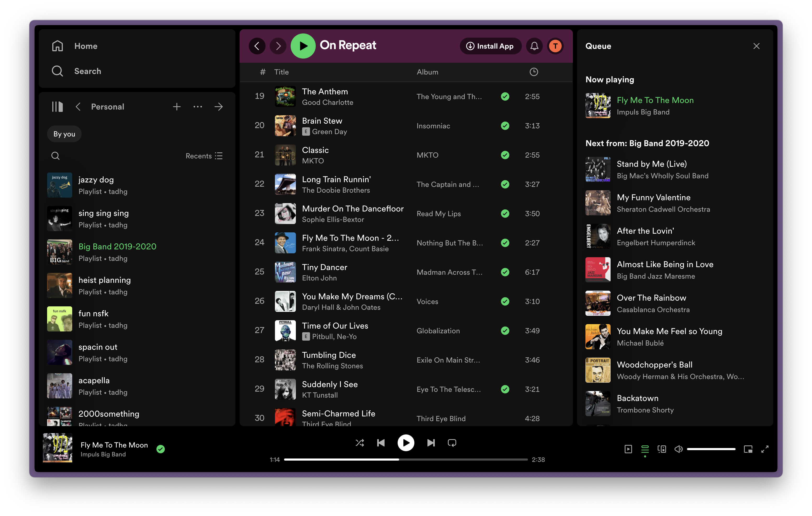The image size is (812, 516).
Task: Toggle the saved checkmark for Brain Stew
Action: coord(505,126)
